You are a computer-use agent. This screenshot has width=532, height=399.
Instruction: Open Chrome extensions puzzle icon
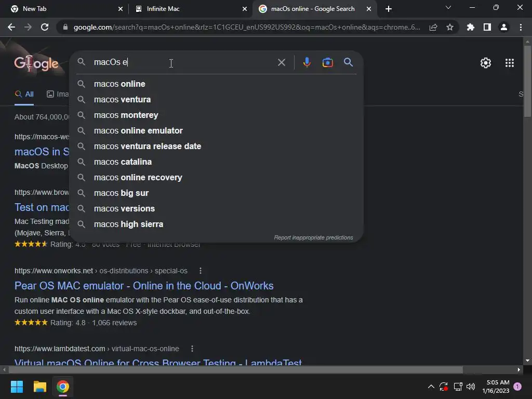pyautogui.click(x=471, y=27)
